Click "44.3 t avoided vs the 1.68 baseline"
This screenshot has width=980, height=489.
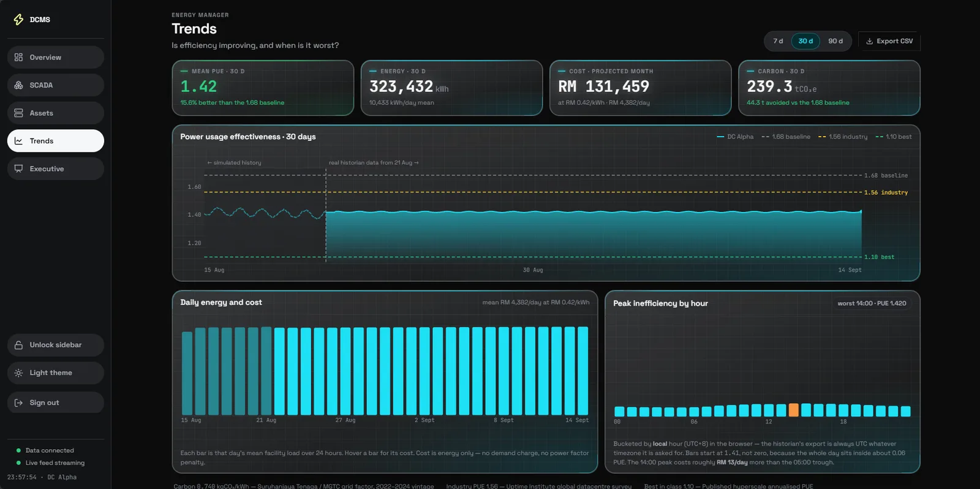pos(798,103)
